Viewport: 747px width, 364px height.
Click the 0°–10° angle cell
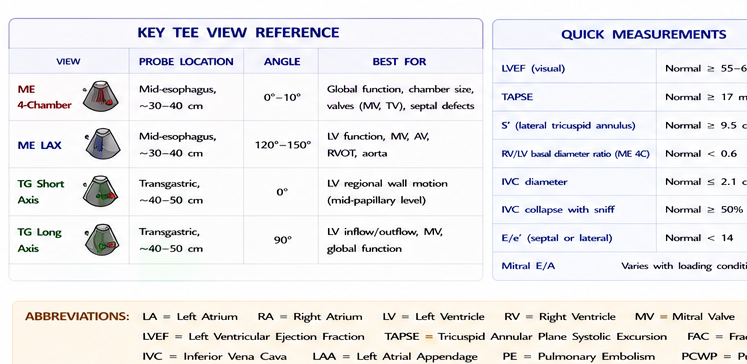[282, 97]
